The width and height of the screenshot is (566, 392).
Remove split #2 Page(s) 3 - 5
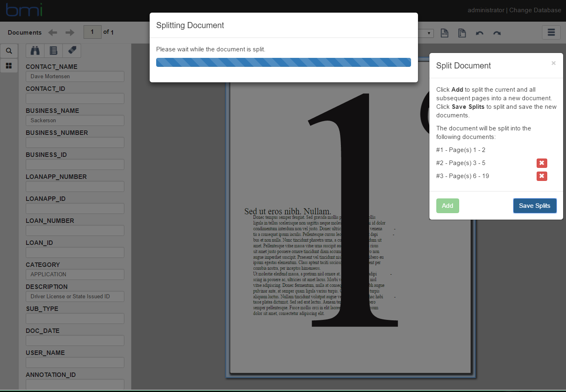542,163
